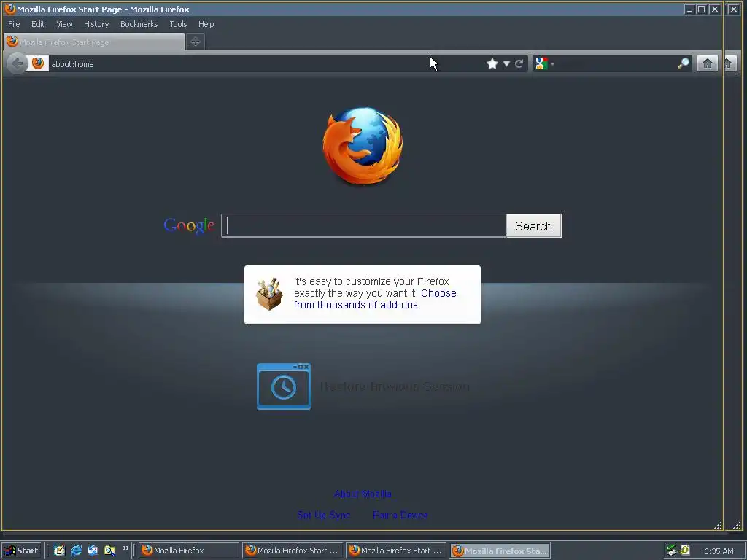The image size is (747, 560).
Task: Click the green system tray icon
Action: point(685,550)
